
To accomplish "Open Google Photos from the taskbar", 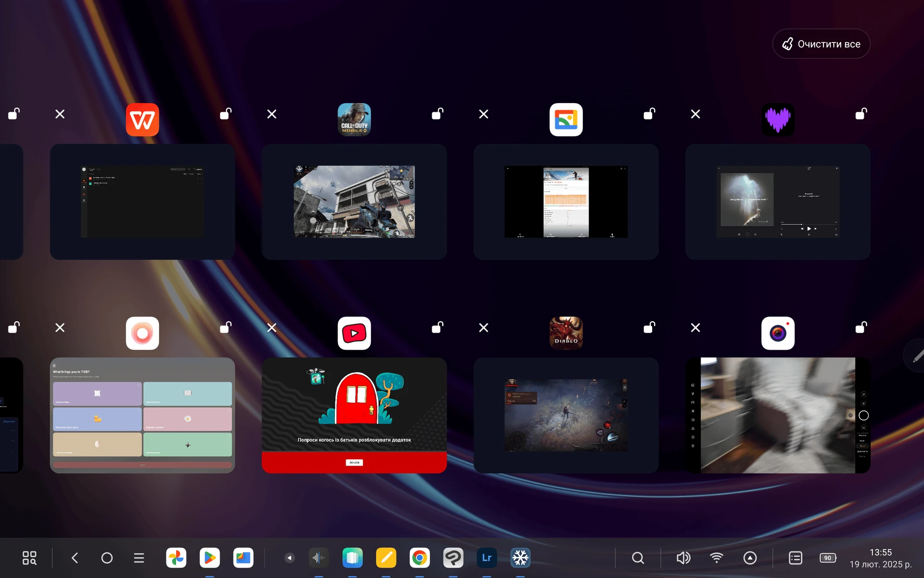I will click(x=176, y=558).
